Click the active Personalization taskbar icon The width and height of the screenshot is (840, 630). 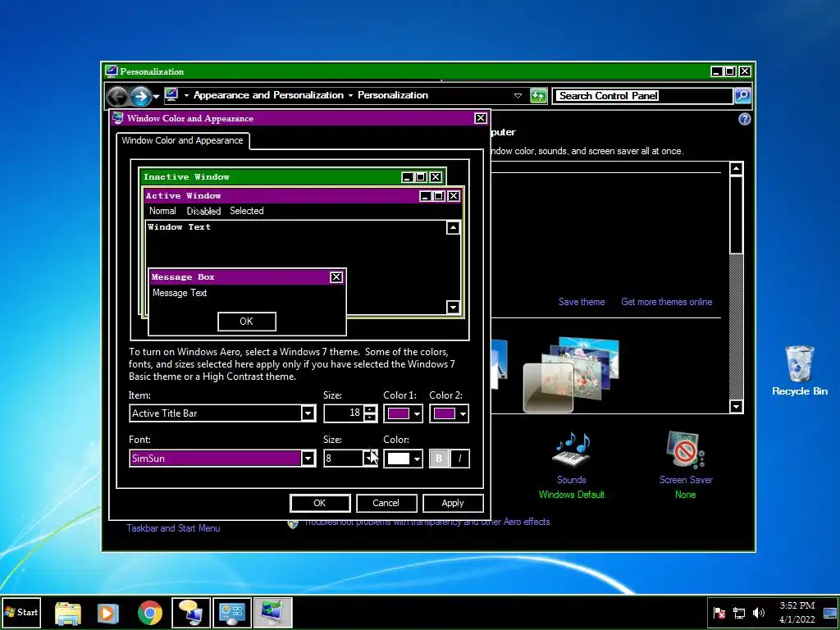pos(272,612)
